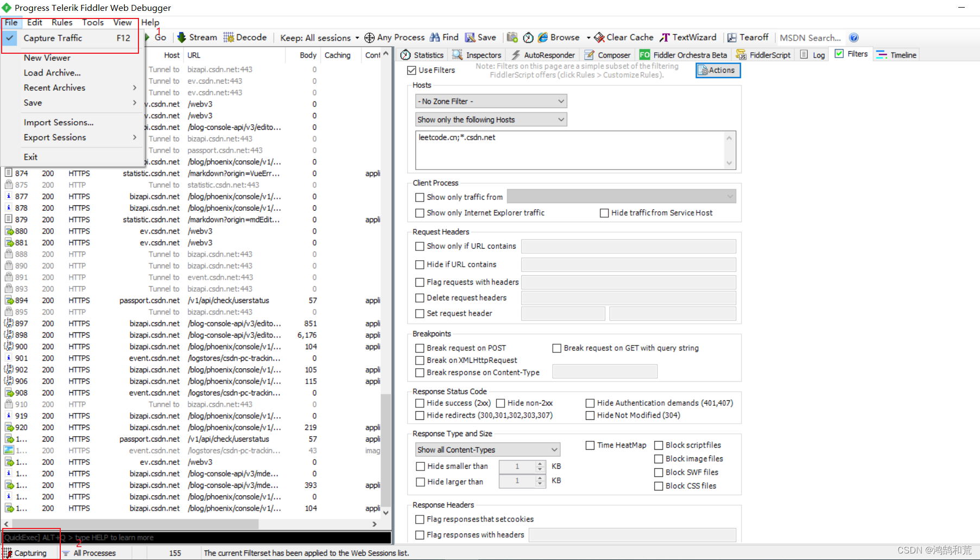980x560 pixels.
Task: Click the QuickExec command box
Action: tap(197, 537)
